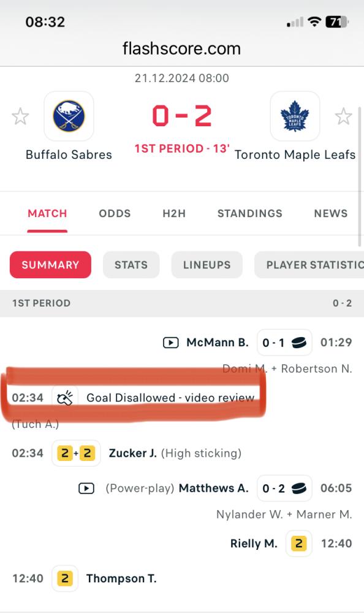Image resolution: width=364 pixels, height=613 pixels.
Task: Open the Buffalo Sabres team logo
Action: point(69,116)
